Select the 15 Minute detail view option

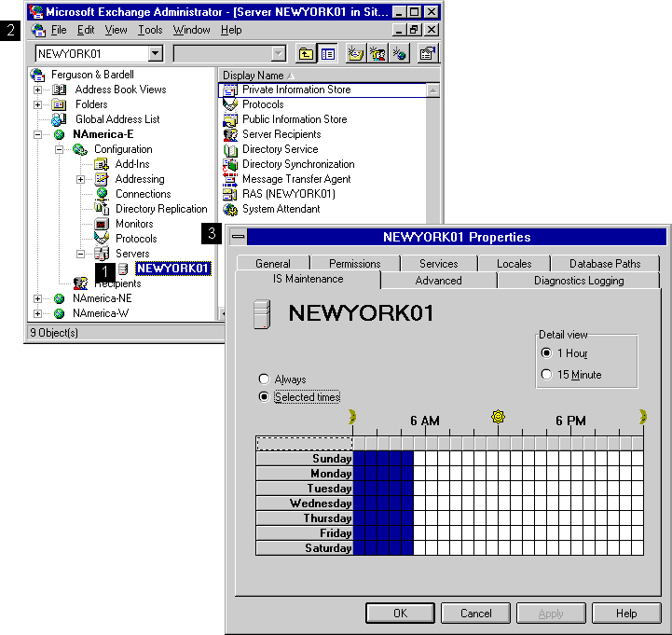click(x=546, y=375)
